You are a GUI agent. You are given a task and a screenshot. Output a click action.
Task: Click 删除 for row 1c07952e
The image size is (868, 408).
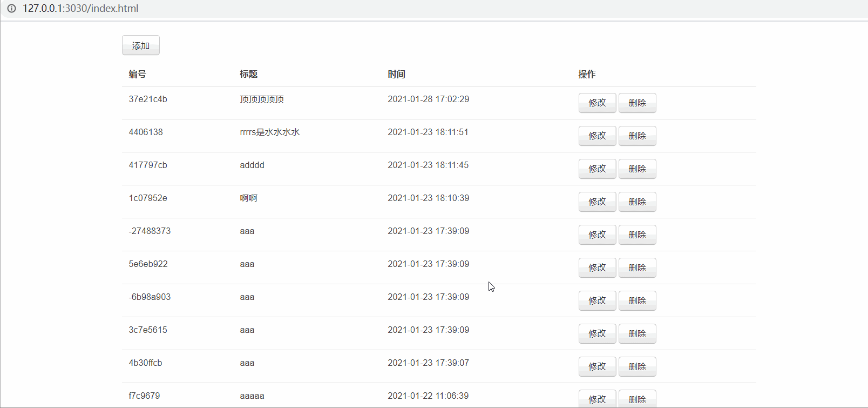point(638,202)
